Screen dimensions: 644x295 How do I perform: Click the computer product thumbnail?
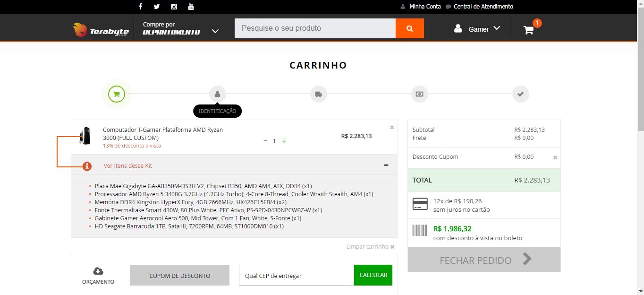pos(85,136)
